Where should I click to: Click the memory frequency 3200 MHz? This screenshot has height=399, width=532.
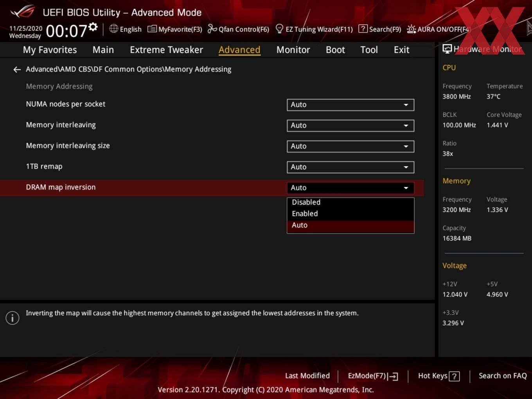457,210
